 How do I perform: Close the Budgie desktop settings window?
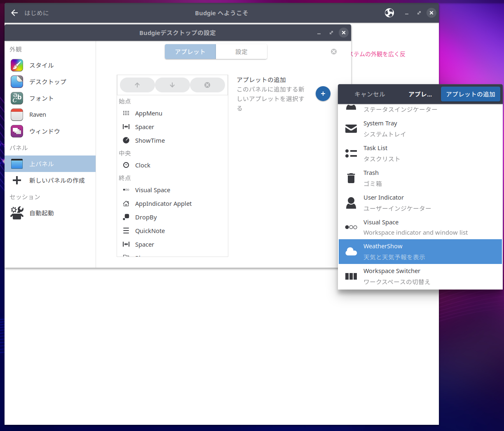[344, 33]
